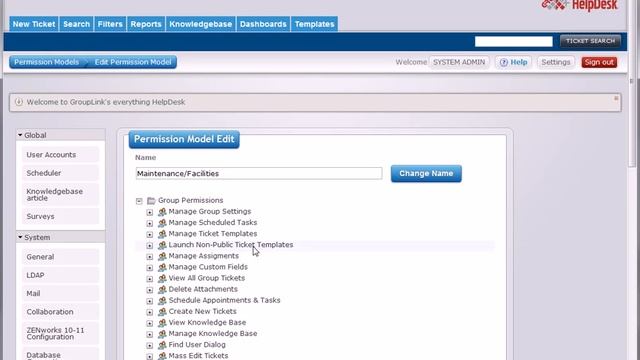The width and height of the screenshot is (640, 360).
Task: Click the Manage Custom Fields user icon
Action: click(162, 267)
